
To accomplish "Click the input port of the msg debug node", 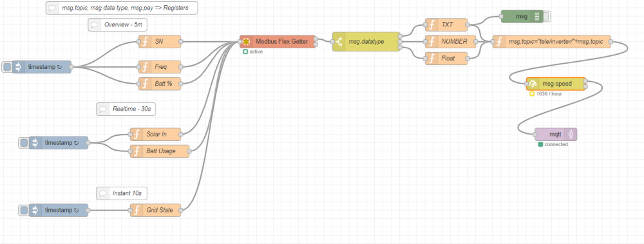I will tap(501, 17).
